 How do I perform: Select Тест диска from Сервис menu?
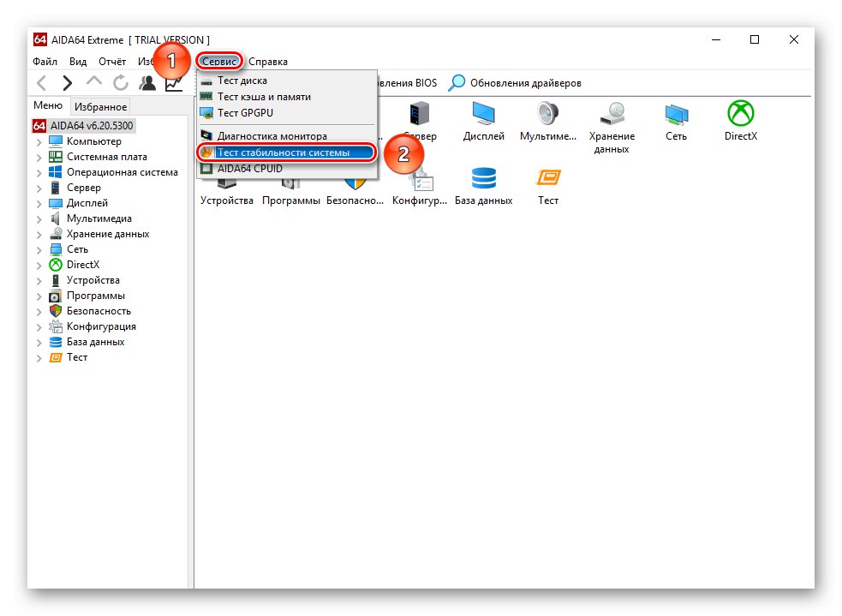click(x=286, y=81)
